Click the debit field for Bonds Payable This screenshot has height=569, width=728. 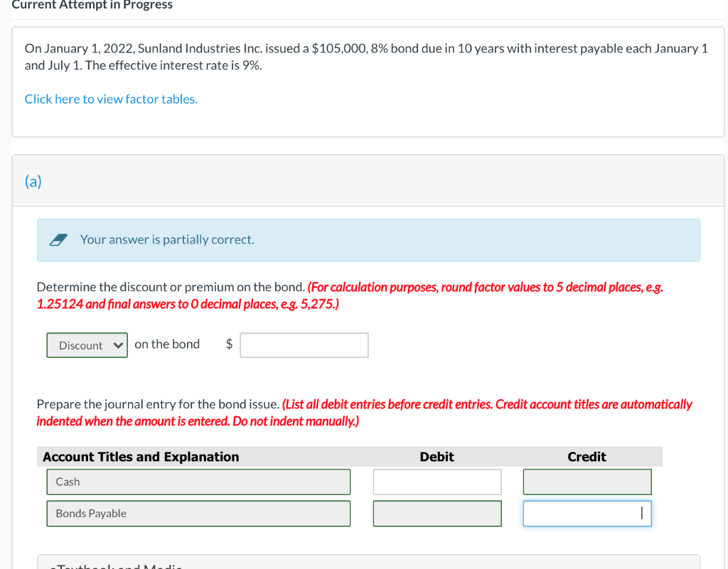[437, 513]
